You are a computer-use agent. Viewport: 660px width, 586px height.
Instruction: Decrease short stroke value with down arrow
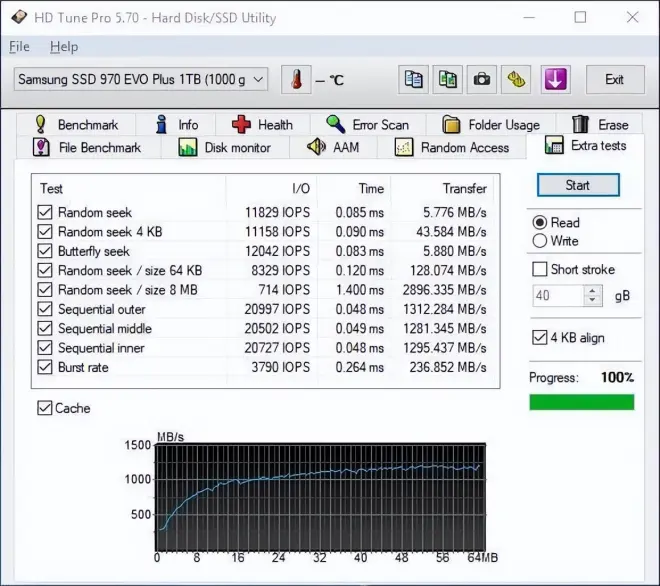coord(594,301)
